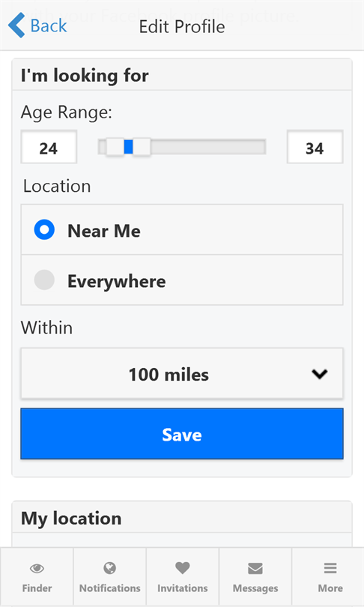Click the minimum age field showing 24

pos(49,147)
